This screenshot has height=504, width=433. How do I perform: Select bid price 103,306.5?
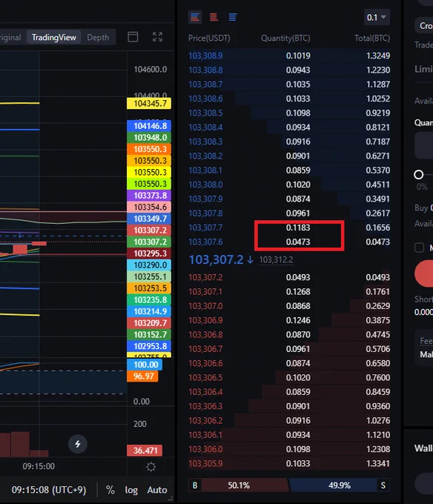coord(205,378)
